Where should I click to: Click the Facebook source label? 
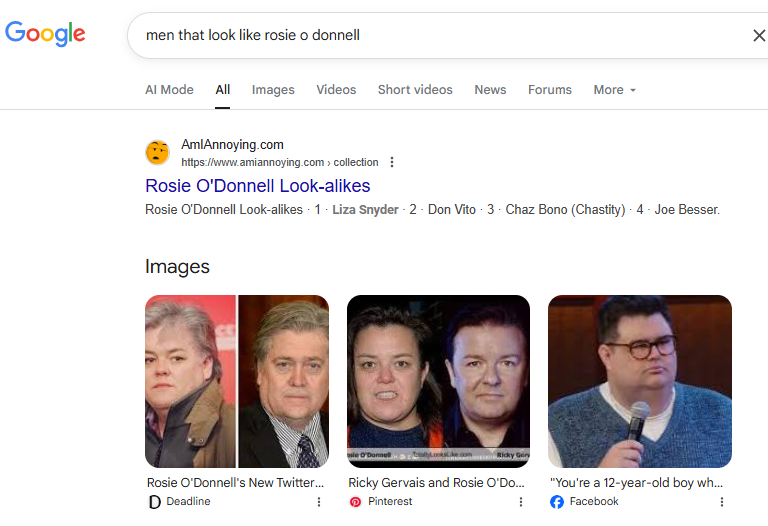(594, 501)
